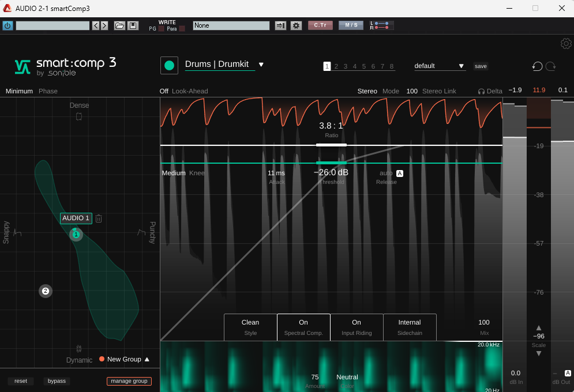Toggle the auto release A indicator

pos(400,173)
